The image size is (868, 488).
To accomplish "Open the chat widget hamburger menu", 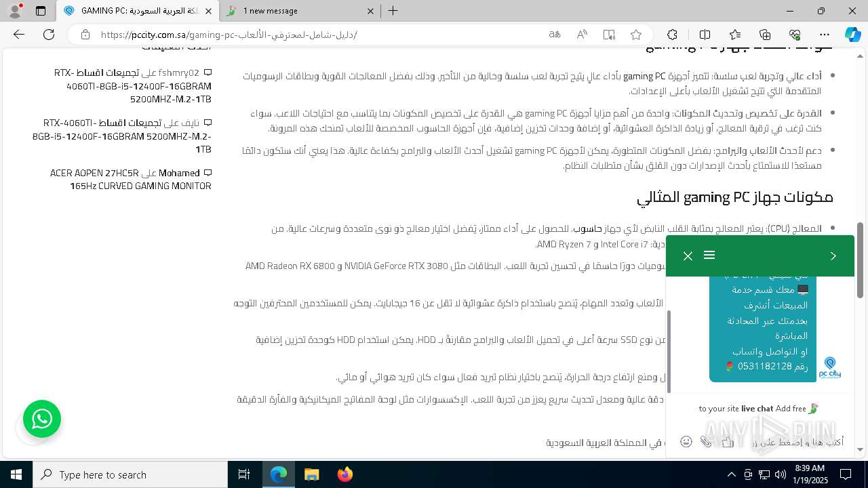I will click(x=709, y=255).
